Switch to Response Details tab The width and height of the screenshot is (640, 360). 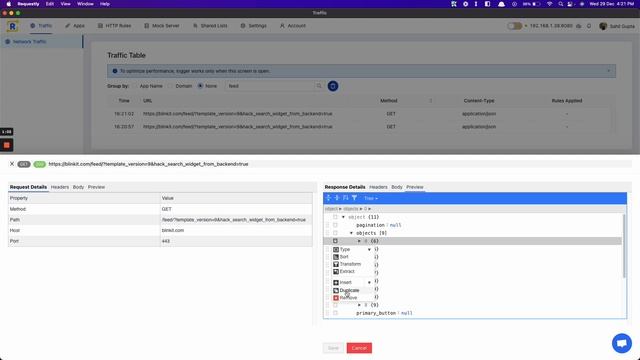pos(345,187)
